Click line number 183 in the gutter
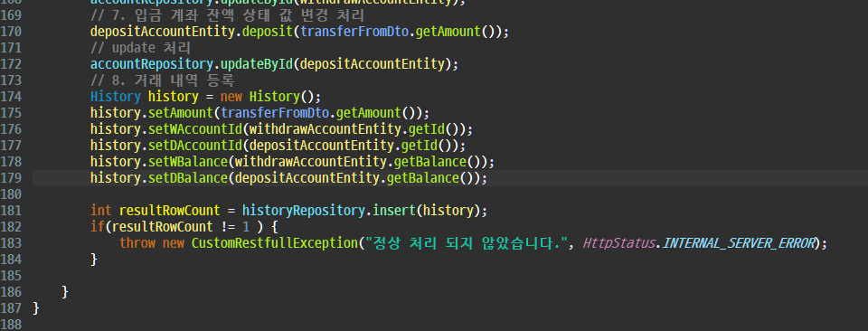The height and width of the screenshot is (331, 868). click(11, 243)
